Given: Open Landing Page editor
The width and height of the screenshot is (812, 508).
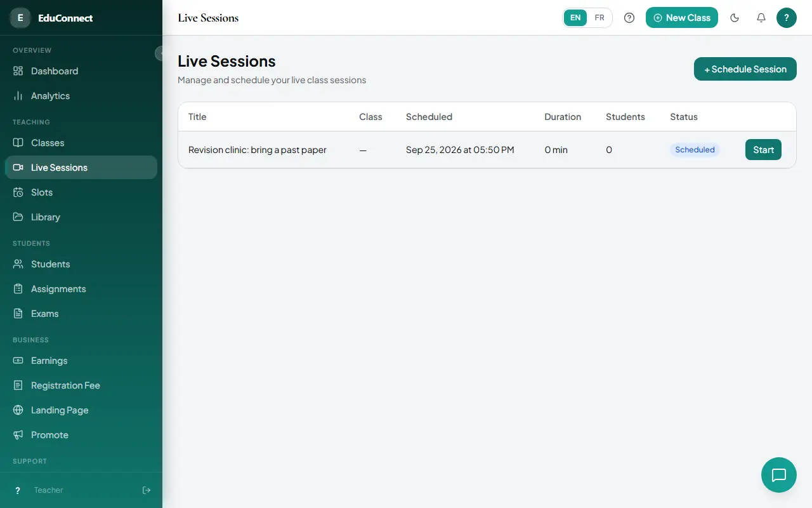Looking at the screenshot, I should click(81, 410).
